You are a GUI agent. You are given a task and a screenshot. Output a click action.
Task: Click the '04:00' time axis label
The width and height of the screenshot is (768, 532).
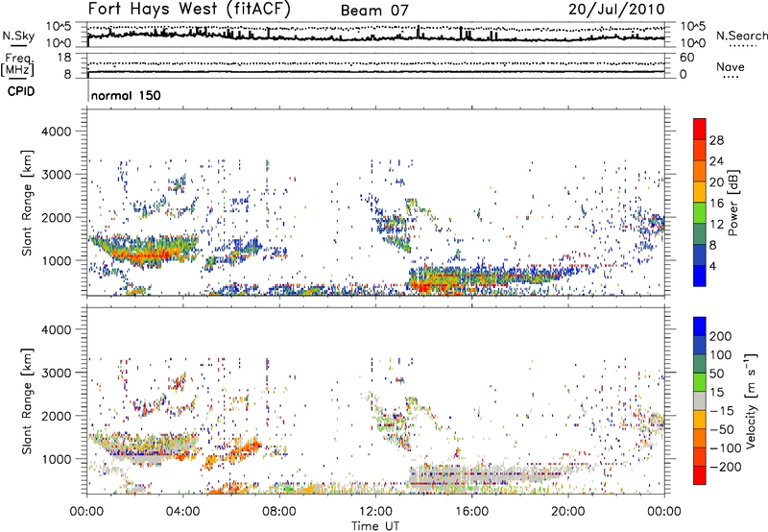point(183,512)
